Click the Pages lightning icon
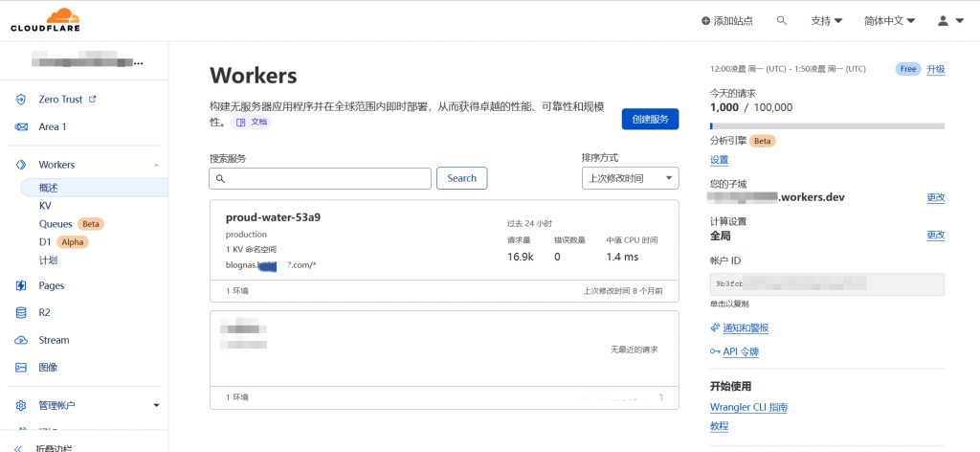The width and height of the screenshot is (980, 452). click(21, 285)
